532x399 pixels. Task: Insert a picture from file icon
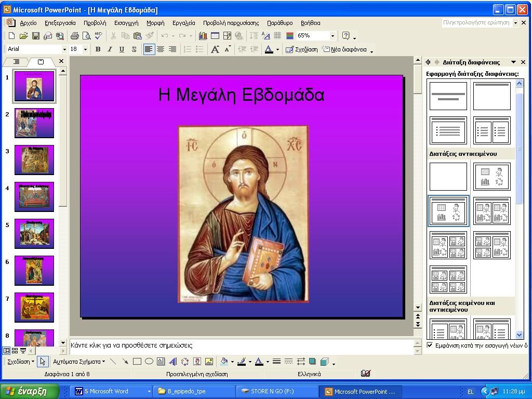click(x=209, y=362)
